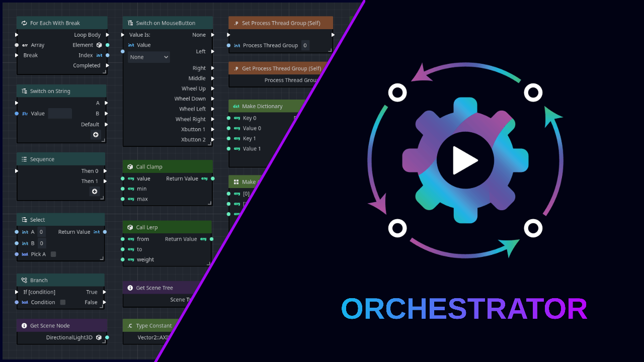Click the Type Constant .C icon
Screen dimensions: 644x362
[x=130, y=326]
